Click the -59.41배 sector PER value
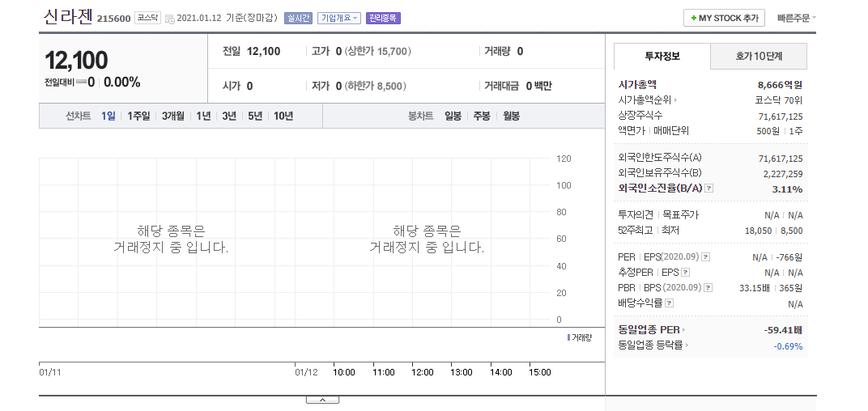The image size is (868, 411). [x=783, y=330]
